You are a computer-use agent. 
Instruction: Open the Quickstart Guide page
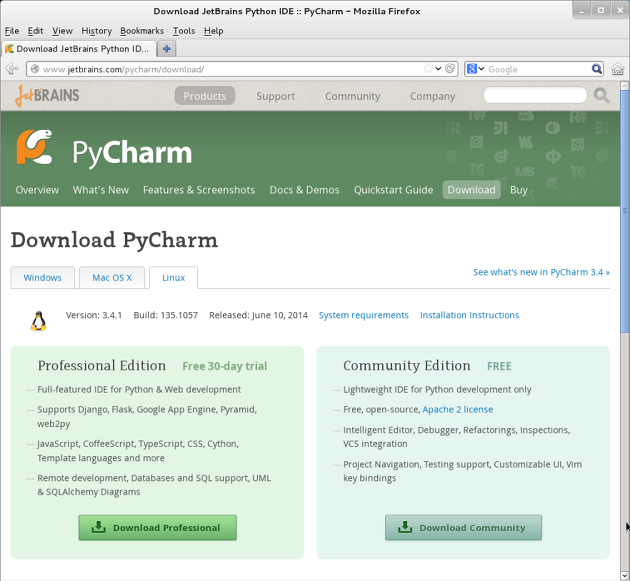pyautogui.click(x=393, y=190)
